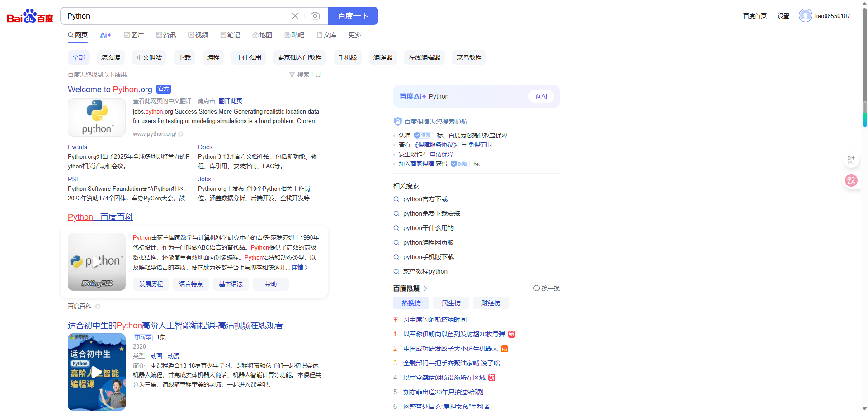Click the Python logo thumbnail
The height and width of the screenshot is (412, 868).
[x=97, y=117]
